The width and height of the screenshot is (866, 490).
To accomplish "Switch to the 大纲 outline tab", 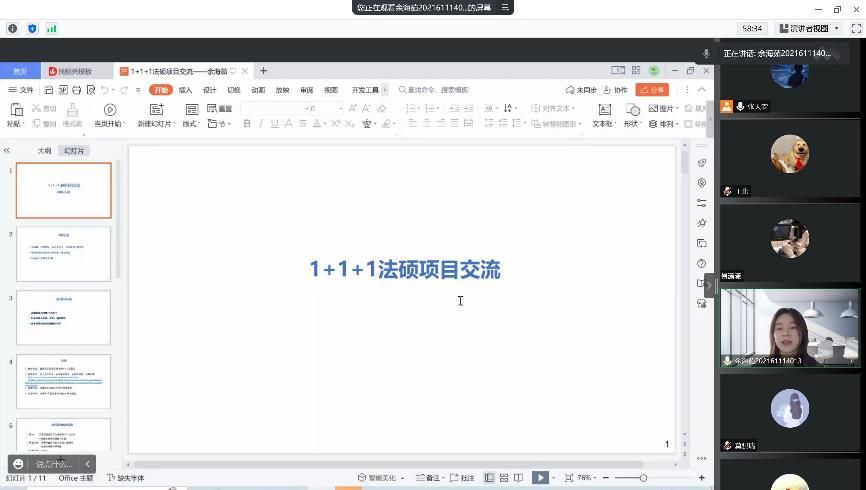I will (x=44, y=150).
